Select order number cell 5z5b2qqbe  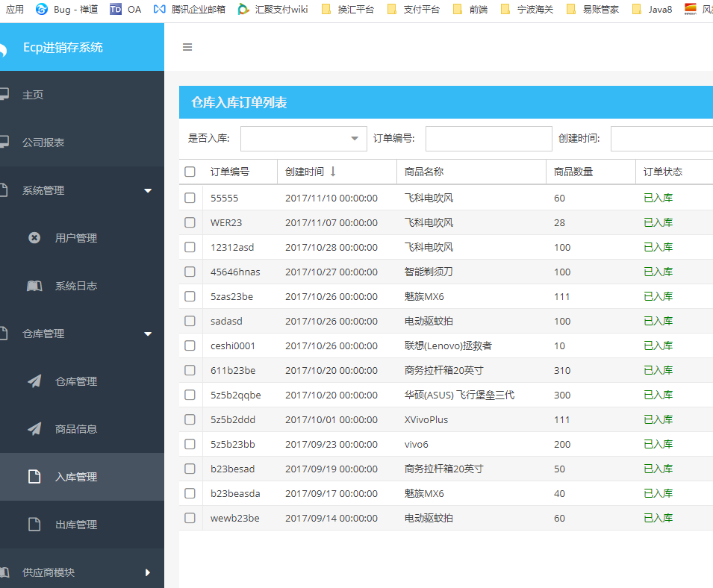click(x=235, y=395)
